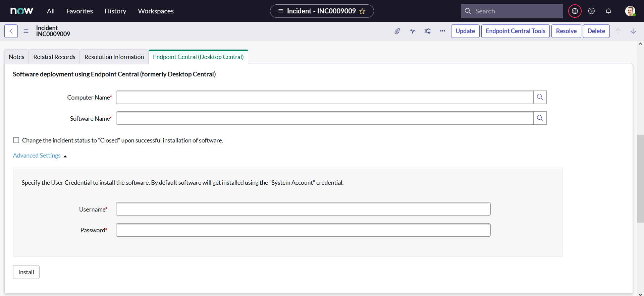Click the Install button
Image resolution: width=644 pixels, height=296 pixels.
pos(26,272)
